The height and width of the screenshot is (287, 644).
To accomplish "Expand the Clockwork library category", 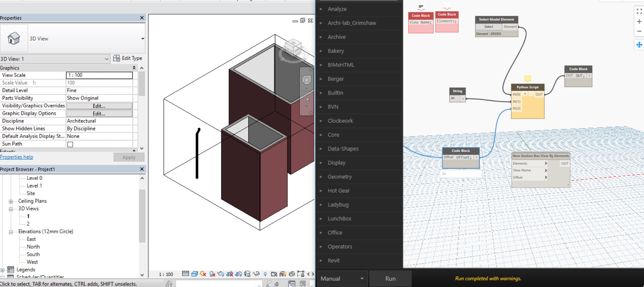I will 340,121.
